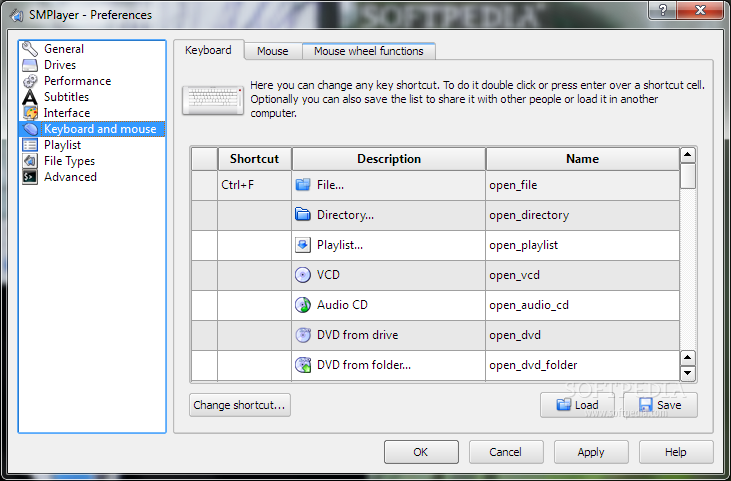731x481 pixels.
Task: Cancel the preferences dialog
Action: pos(506,452)
